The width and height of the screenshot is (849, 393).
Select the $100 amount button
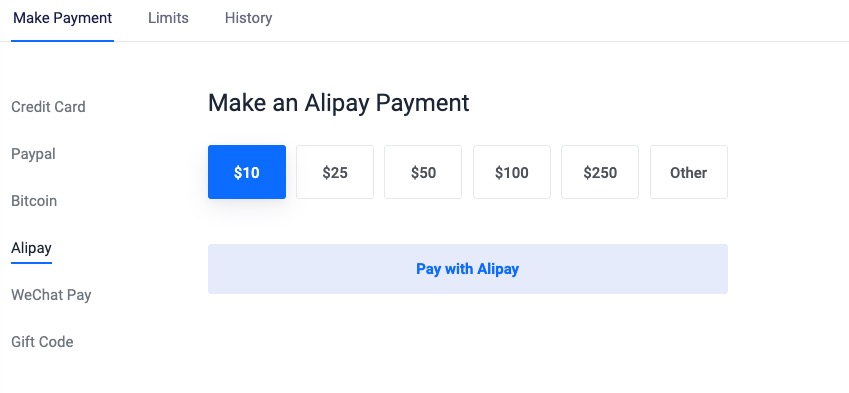point(512,172)
